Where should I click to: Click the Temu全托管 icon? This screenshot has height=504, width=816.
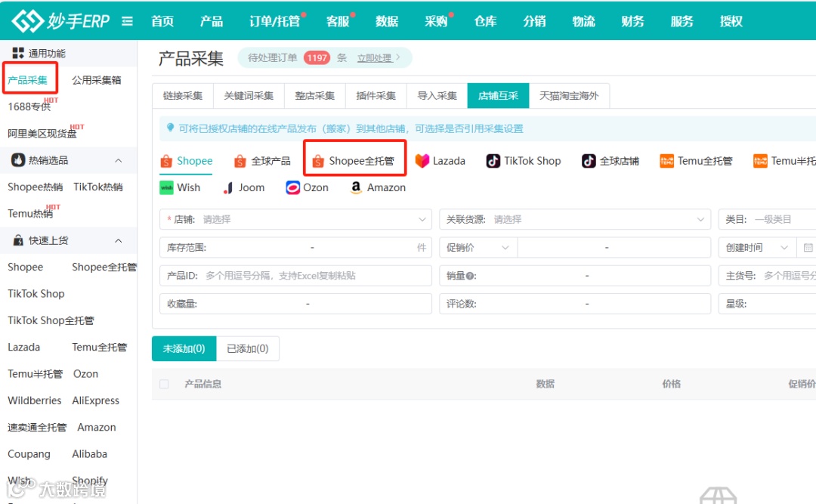(x=666, y=161)
